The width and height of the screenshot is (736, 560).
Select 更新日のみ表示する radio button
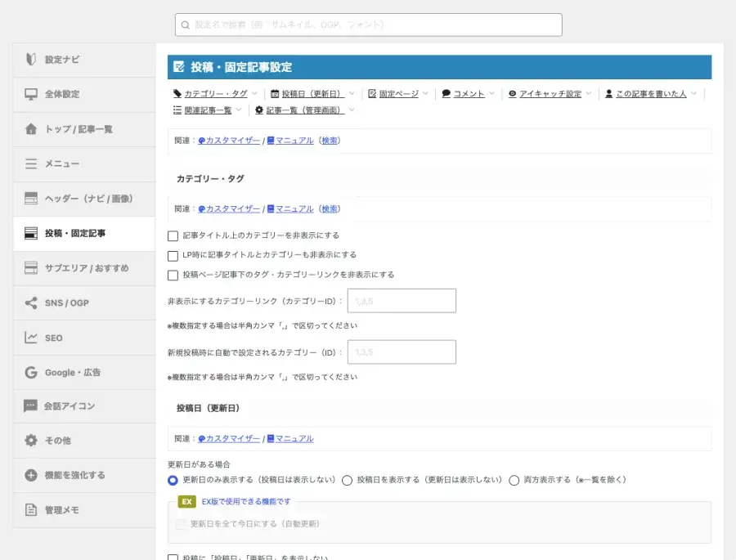pos(173,480)
